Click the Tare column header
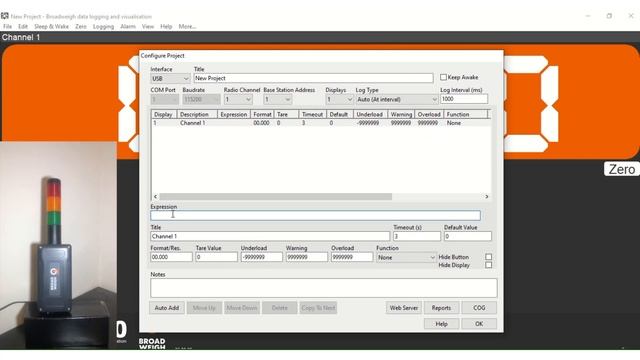This screenshot has height=360, width=640. point(286,114)
